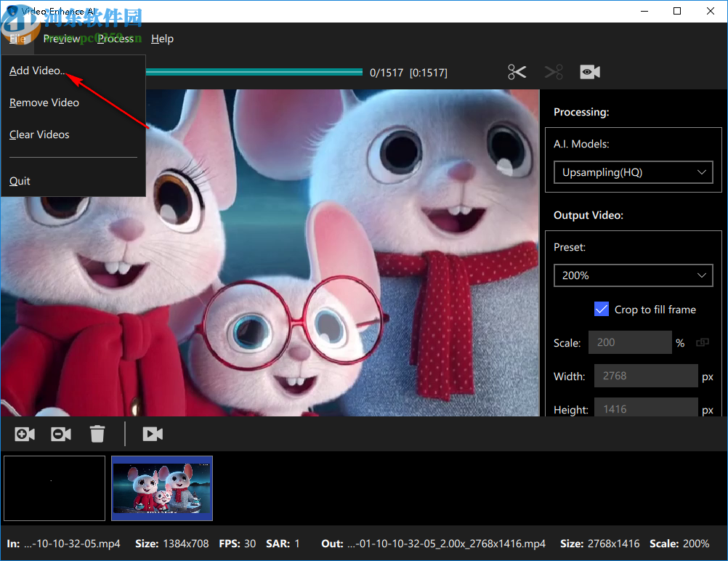The width and height of the screenshot is (728, 561).
Task: Select the mice video thumbnail
Action: (161, 488)
